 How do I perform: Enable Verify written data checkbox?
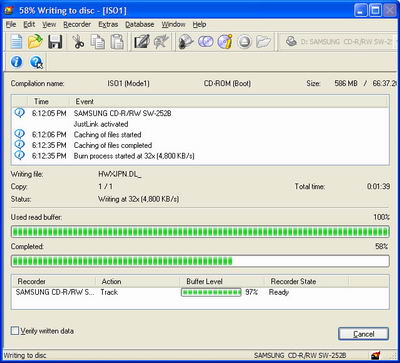[15, 331]
